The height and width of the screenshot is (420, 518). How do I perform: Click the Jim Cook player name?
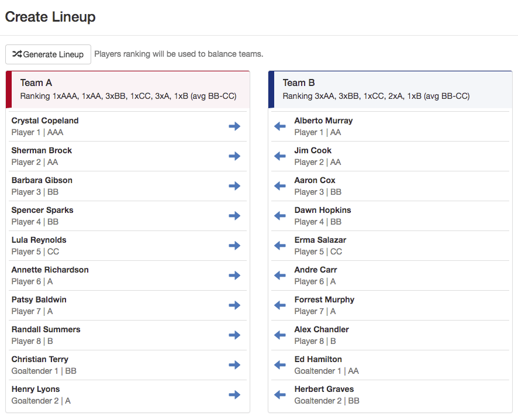[313, 150]
